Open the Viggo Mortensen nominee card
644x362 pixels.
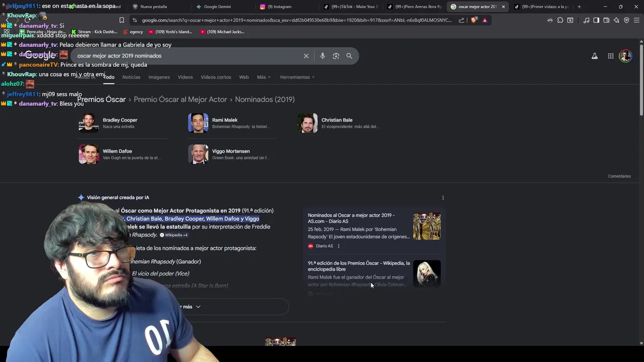pos(232,154)
